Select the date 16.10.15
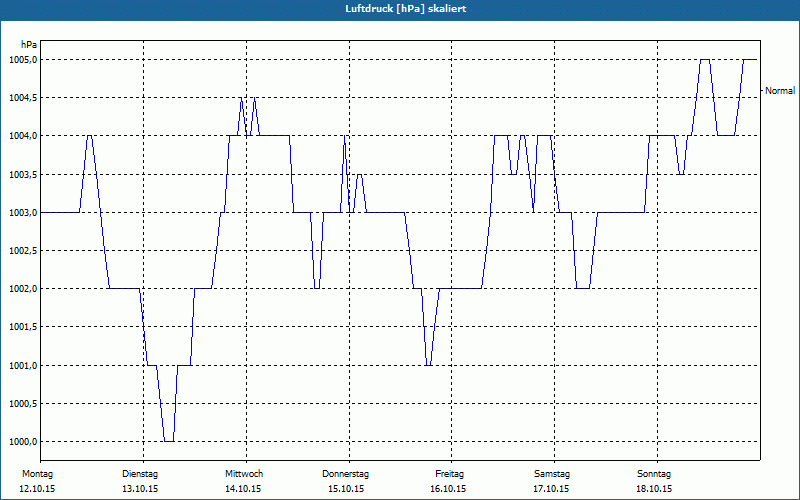Image resolution: width=800 pixels, height=500 pixels. tap(448, 489)
